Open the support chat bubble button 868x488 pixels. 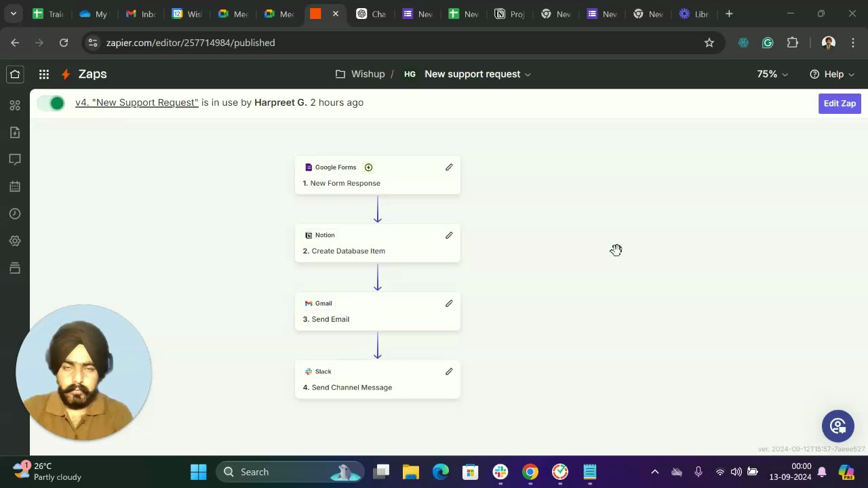point(838,426)
